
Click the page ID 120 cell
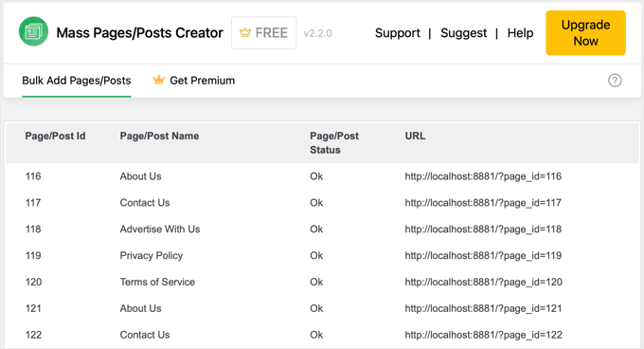[34, 282]
